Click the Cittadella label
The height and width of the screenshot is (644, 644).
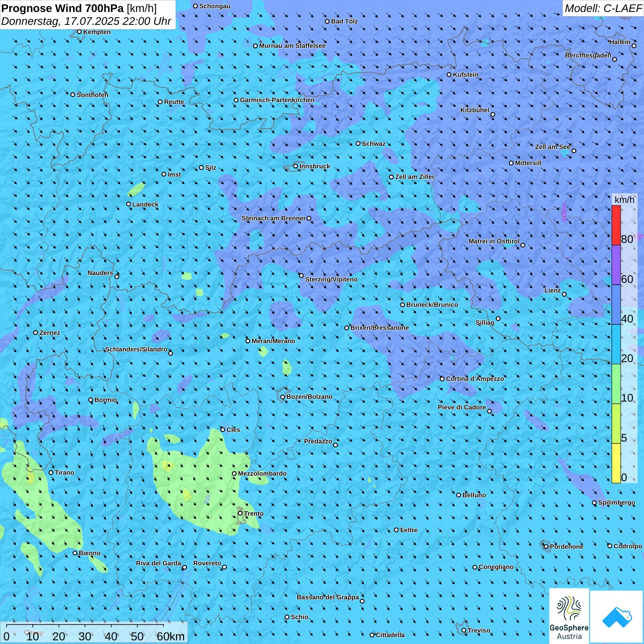click(x=390, y=635)
